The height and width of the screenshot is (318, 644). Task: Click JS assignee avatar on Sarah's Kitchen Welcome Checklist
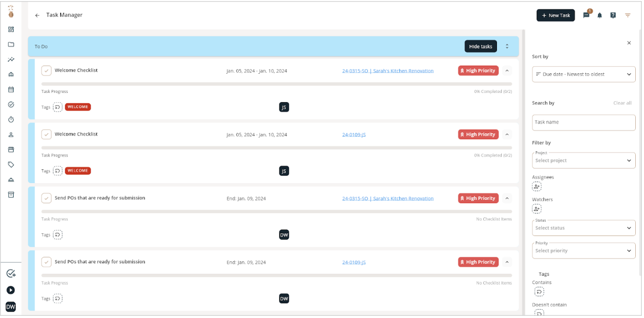284,107
